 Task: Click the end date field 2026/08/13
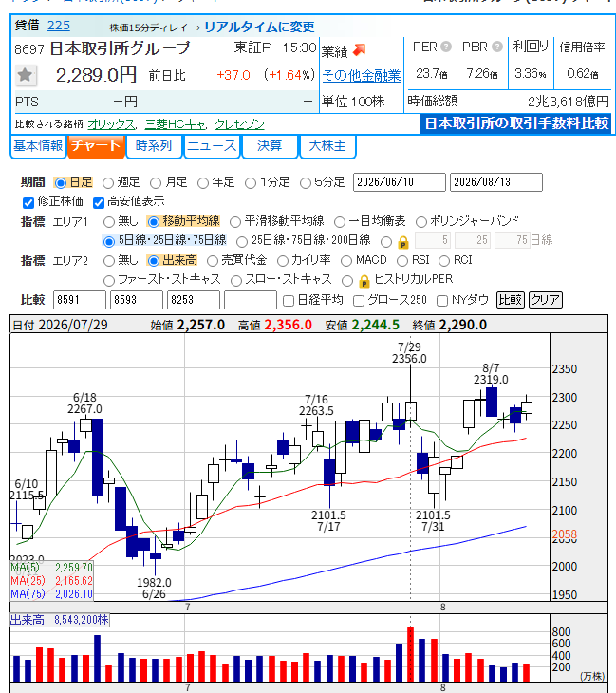[496, 182]
